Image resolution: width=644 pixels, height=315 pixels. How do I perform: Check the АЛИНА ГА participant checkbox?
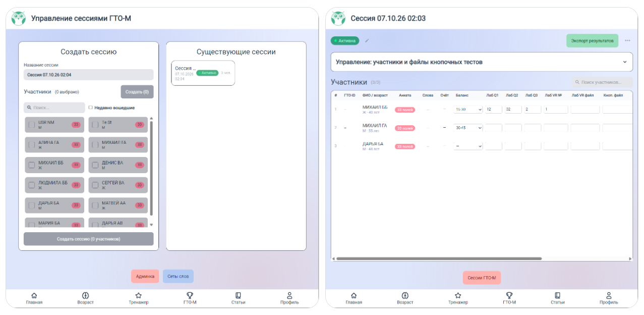pos(32,145)
